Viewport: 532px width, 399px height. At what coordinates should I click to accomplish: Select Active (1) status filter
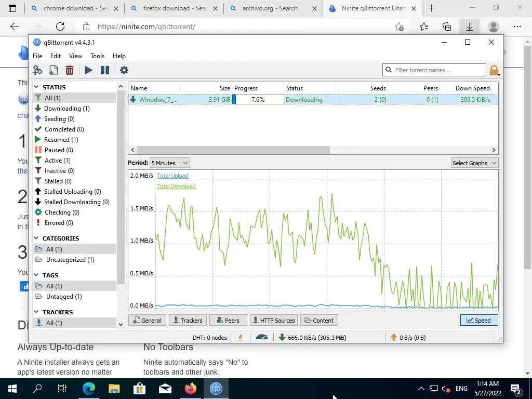pyautogui.click(x=57, y=161)
